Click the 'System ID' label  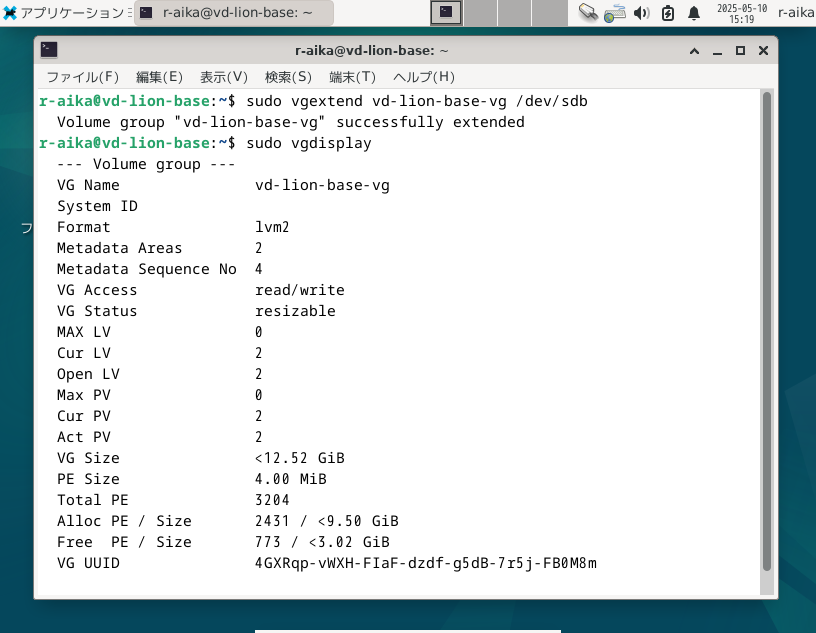point(97,206)
